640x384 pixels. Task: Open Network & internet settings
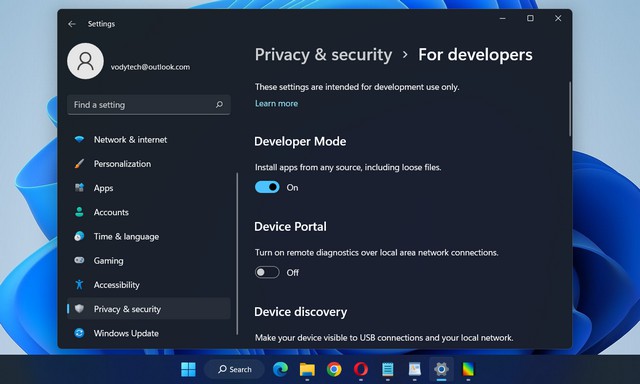tap(149, 140)
